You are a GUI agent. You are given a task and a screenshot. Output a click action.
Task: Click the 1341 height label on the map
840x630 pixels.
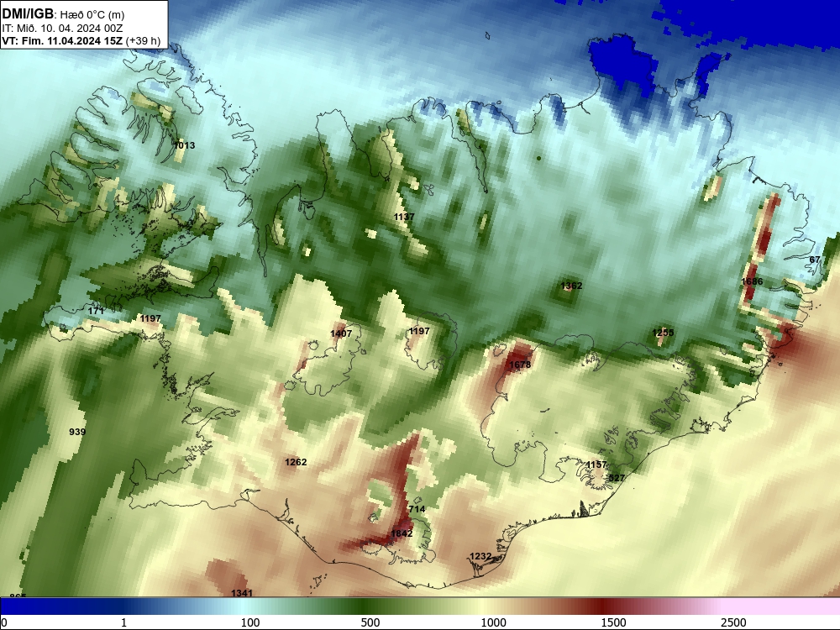[242, 592]
